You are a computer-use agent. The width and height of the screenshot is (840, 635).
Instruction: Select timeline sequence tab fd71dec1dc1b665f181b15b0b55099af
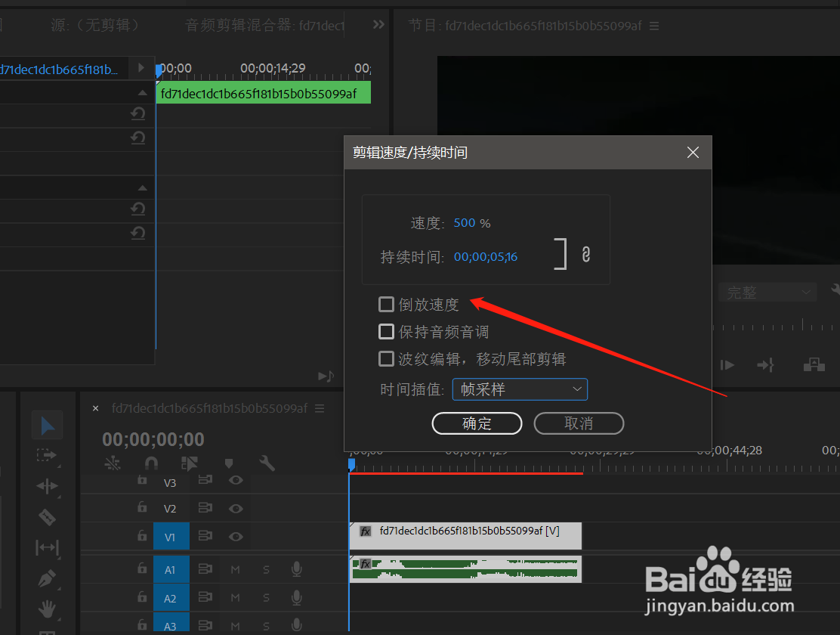click(x=209, y=409)
